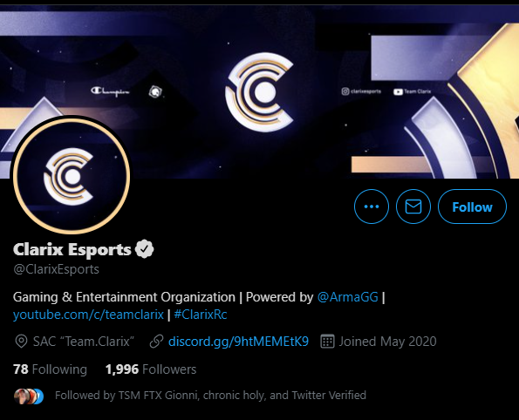The width and height of the screenshot is (519, 420).
Task: Open the #ClarixRc hashtag
Action: (201, 315)
